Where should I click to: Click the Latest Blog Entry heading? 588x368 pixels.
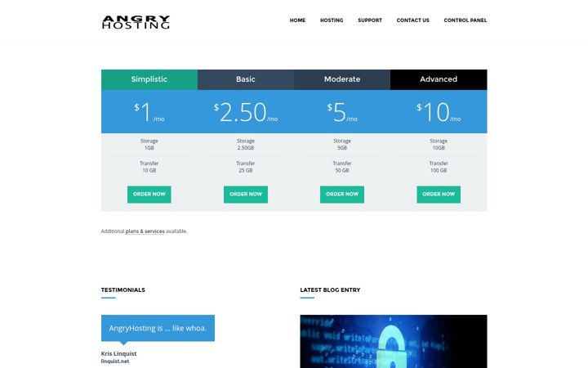330,289
